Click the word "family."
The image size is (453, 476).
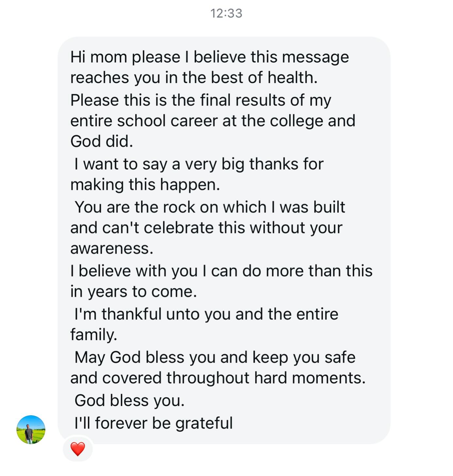coord(94,335)
